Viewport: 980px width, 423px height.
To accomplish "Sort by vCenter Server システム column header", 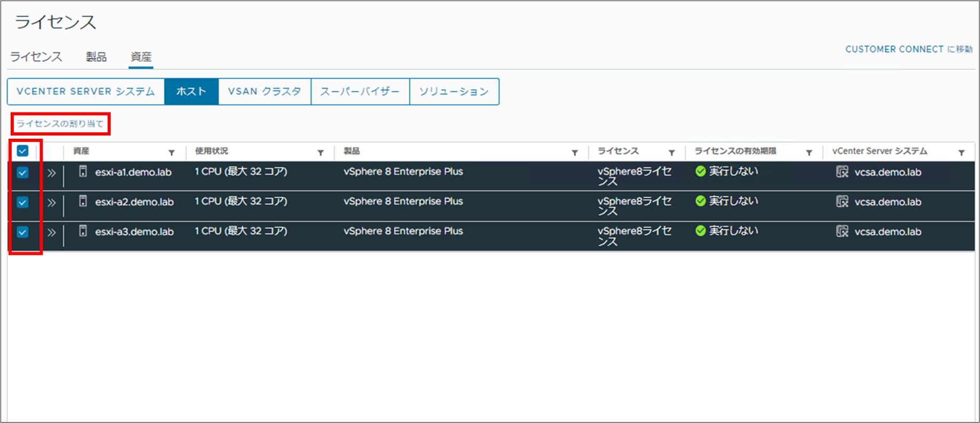I will pos(880,151).
